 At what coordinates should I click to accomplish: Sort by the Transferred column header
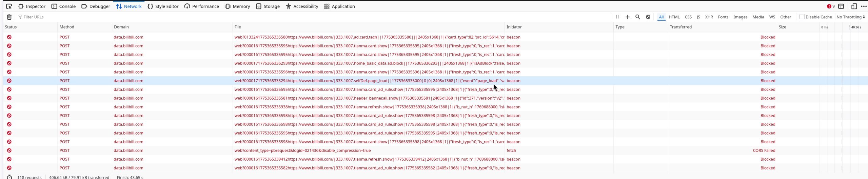[x=680, y=27]
